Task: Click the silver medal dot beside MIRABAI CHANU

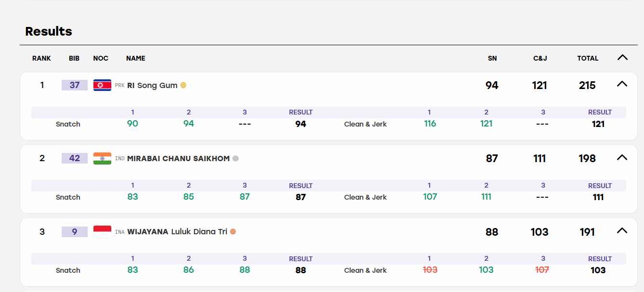Action: click(x=236, y=158)
